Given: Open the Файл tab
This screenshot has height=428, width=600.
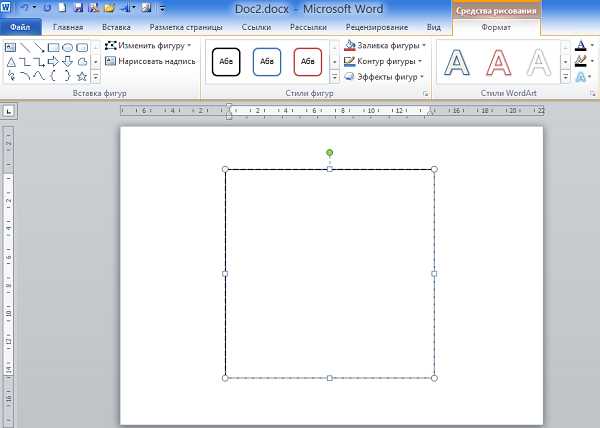Looking at the screenshot, I should 20,27.
